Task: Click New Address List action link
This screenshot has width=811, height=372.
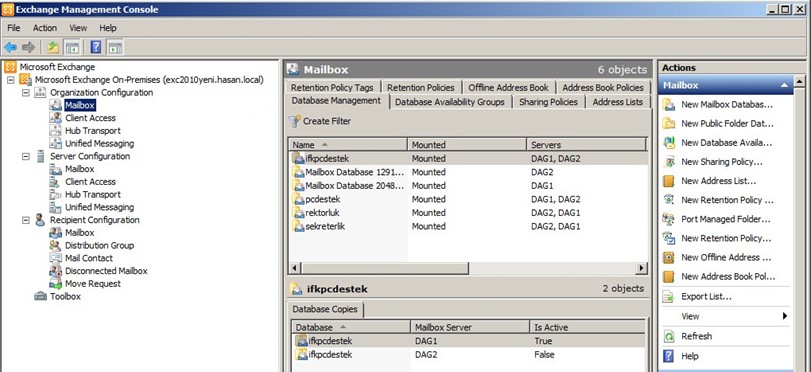Action: 718,181
